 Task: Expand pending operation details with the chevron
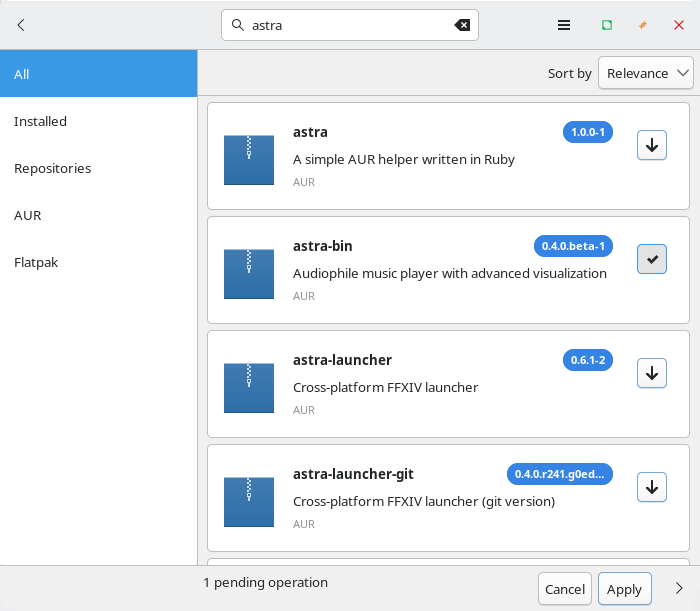[x=679, y=588]
